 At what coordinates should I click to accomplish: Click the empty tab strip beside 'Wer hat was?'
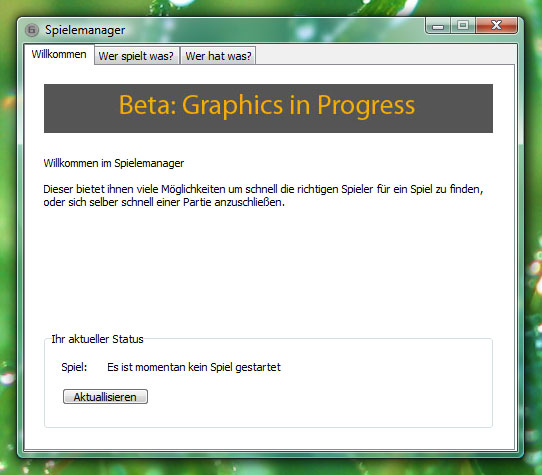tap(385, 55)
